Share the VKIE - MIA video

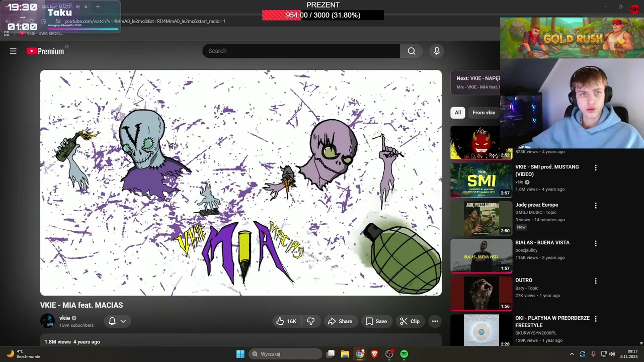(340, 321)
